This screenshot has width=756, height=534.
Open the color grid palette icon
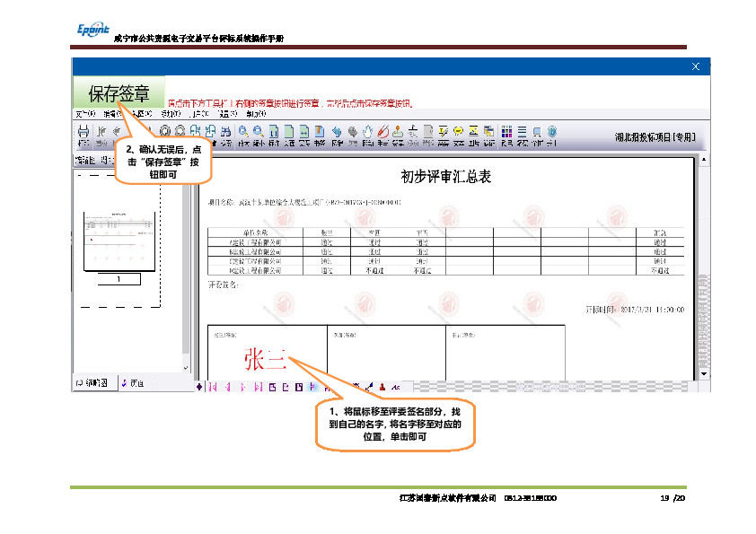click(x=505, y=131)
